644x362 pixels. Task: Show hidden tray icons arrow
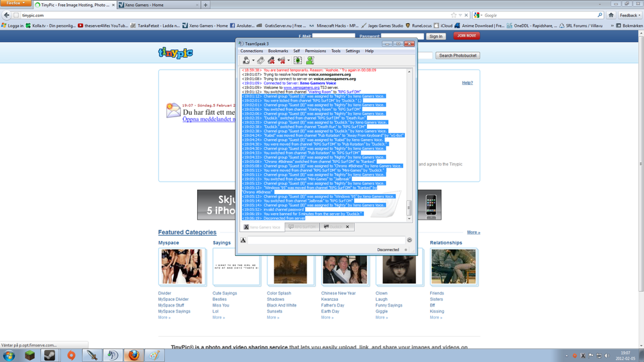tap(566, 356)
